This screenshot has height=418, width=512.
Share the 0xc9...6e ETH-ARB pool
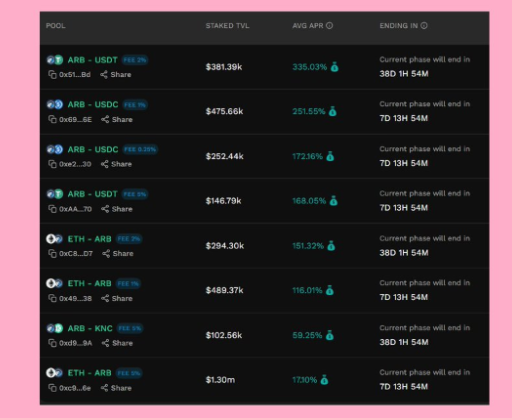pyautogui.click(x=116, y=388)
